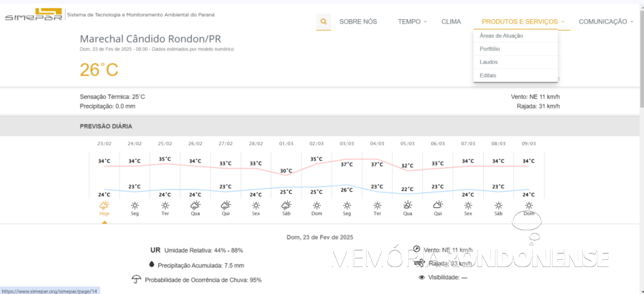Choose Áreas de Atuação from the dropdown
Image resolution: width=644 pixels, height=294 pixels.
[501, 35]
